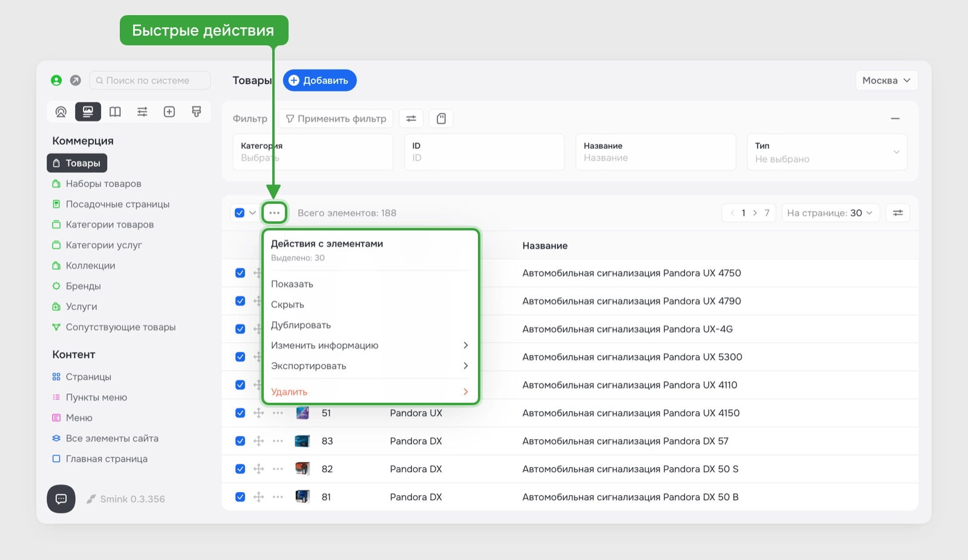Open the chat support button
The image size is (968, 560).
[x=61, y=499]
